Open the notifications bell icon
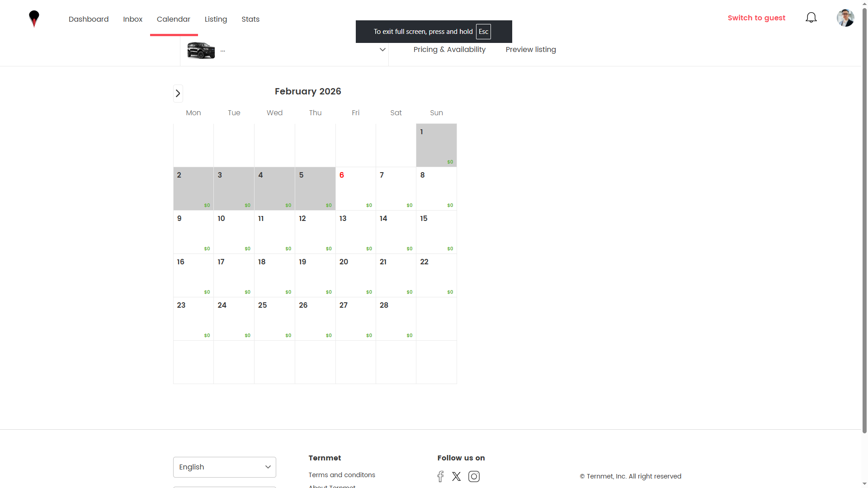Image resolution: width=868 pixels, height=488 pixels. [x=811, y=17]
